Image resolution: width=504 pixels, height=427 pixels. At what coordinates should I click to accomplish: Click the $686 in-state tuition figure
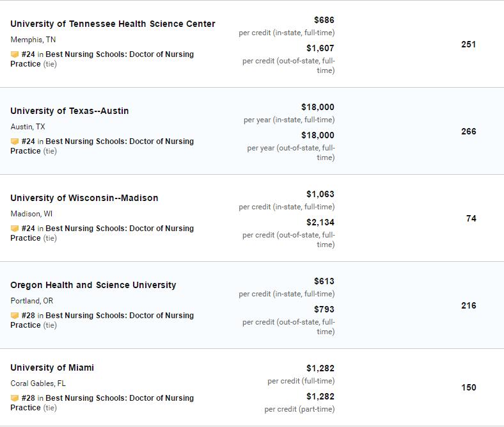point(324,20)
